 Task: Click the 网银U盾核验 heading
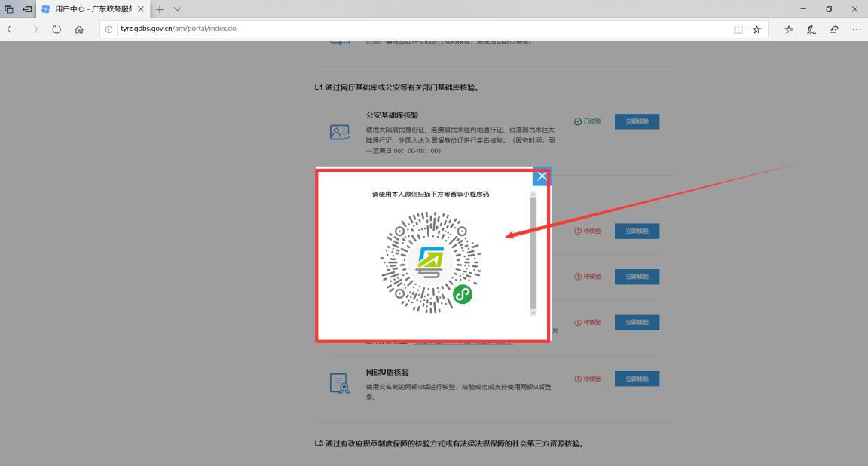(x=387, y=372)
